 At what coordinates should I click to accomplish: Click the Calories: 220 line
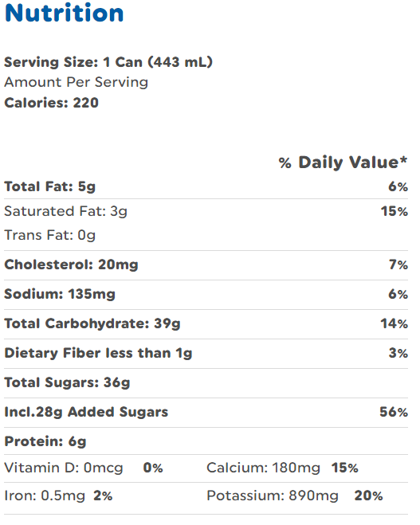(51, 103)
